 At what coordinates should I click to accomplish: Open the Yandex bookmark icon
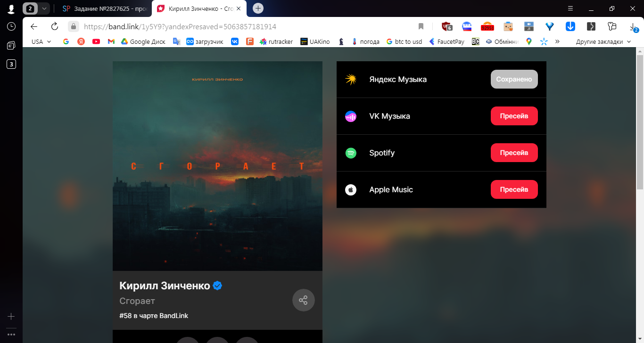coord(81,41)
